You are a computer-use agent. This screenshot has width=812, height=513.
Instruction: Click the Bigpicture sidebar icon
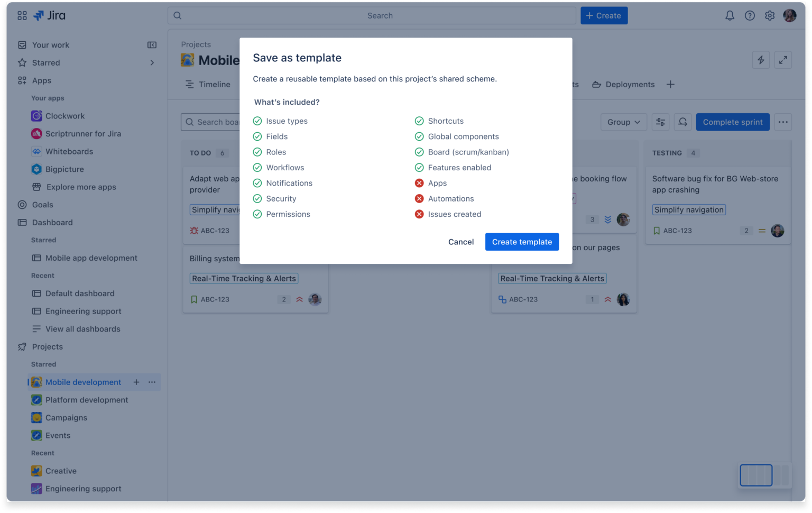coord(36,169)
